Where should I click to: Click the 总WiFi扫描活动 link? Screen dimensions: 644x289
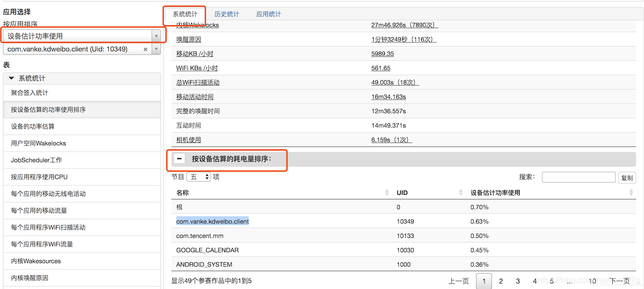(198, 83)
